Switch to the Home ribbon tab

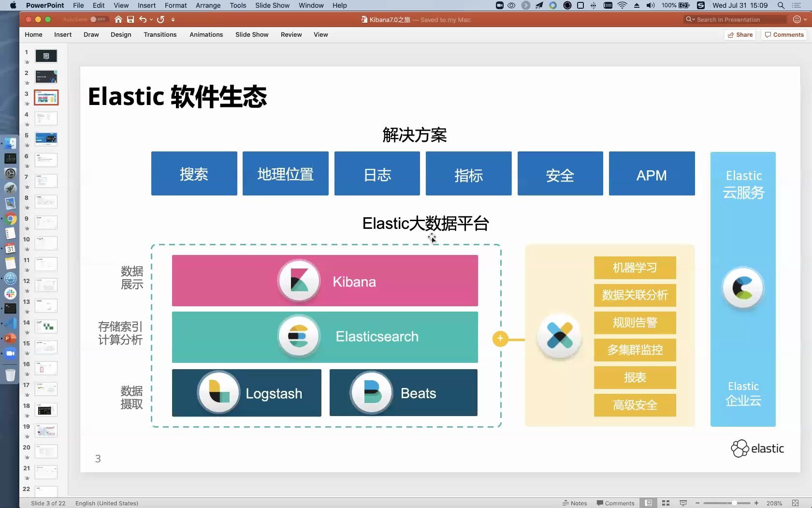33,35
